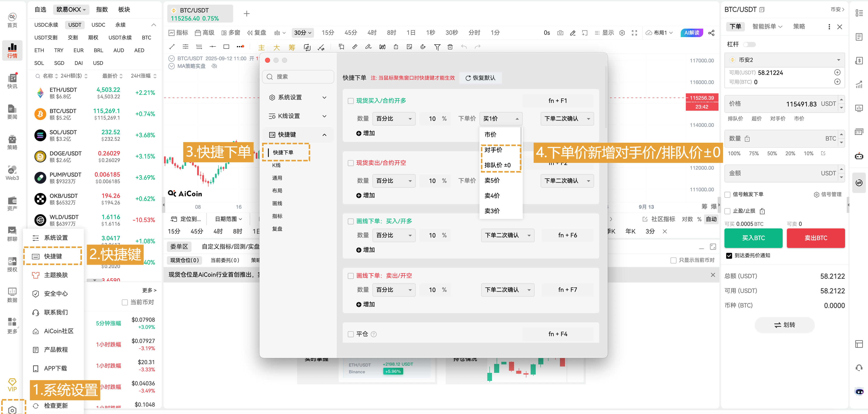Image resolution: width=868 pixels, height=414 pixels.
Task: Set quantity to 50% preset
Action: click(x=772, y=154)
